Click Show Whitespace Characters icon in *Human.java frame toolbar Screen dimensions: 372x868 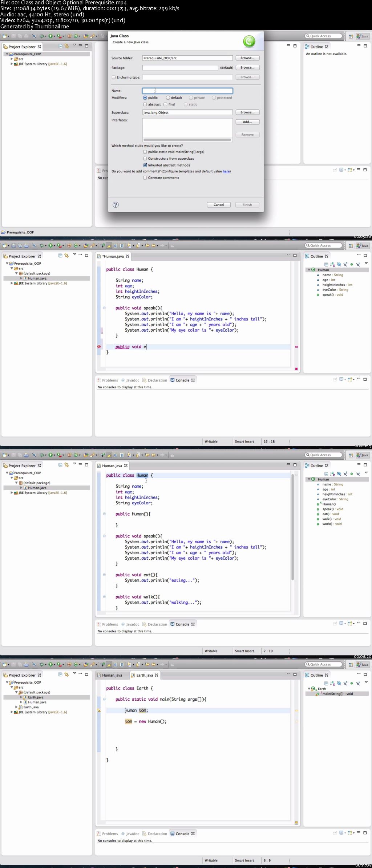[122, 245]
